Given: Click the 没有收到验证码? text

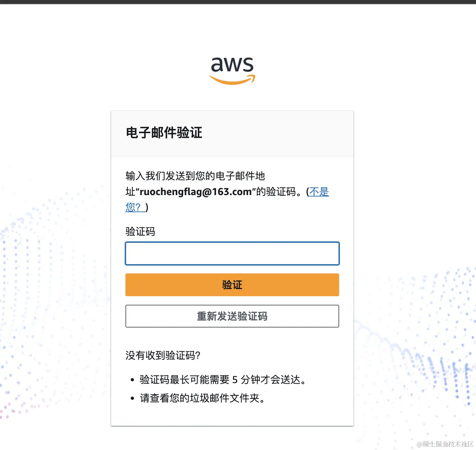Looking at the screenshot, I should [x=163, y=355].
